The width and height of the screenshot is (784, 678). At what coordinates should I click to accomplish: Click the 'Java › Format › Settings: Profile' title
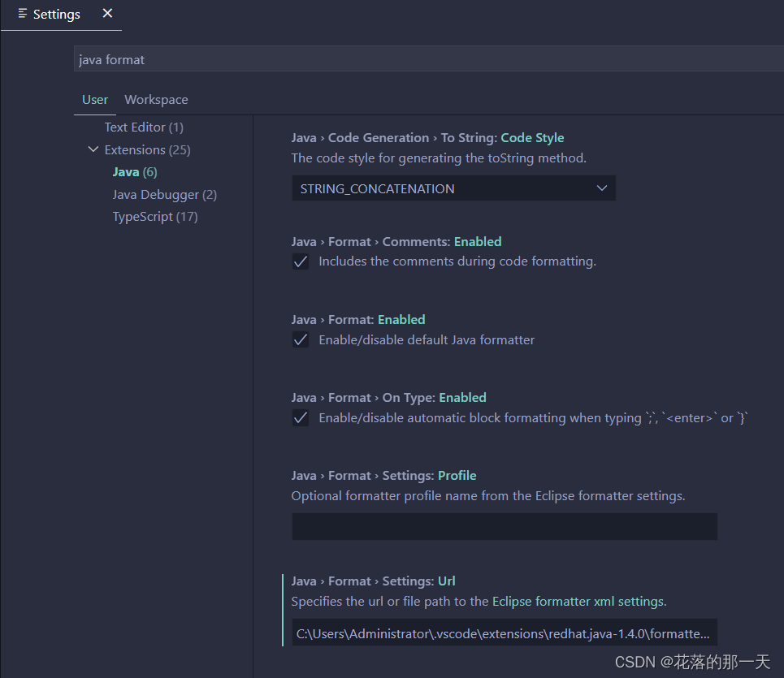(383, 476)
